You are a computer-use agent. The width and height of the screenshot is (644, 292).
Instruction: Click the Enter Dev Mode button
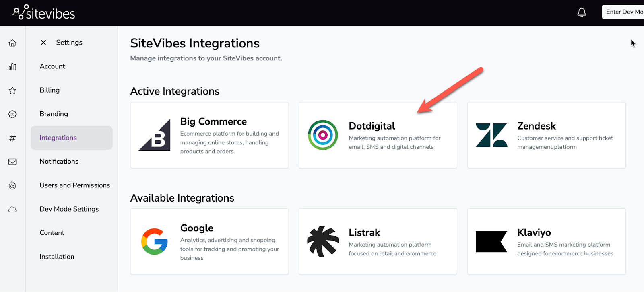point(623,12)
